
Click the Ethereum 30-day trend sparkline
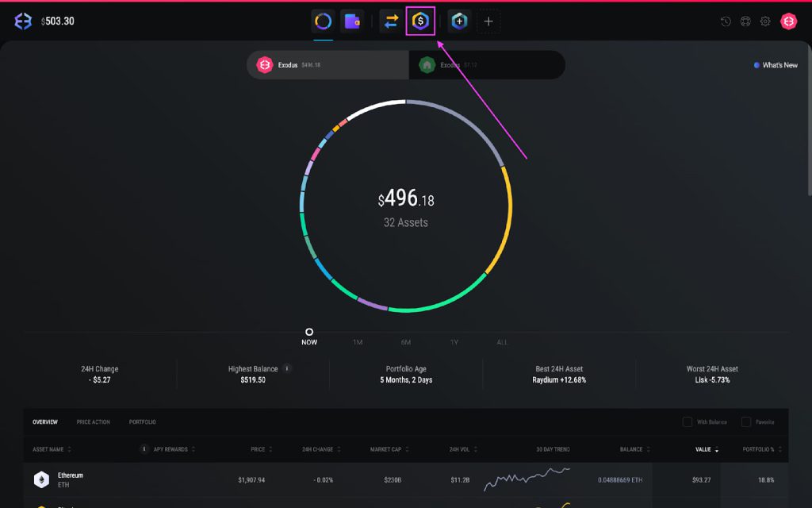pyautogui.click(x=527, y=479)
